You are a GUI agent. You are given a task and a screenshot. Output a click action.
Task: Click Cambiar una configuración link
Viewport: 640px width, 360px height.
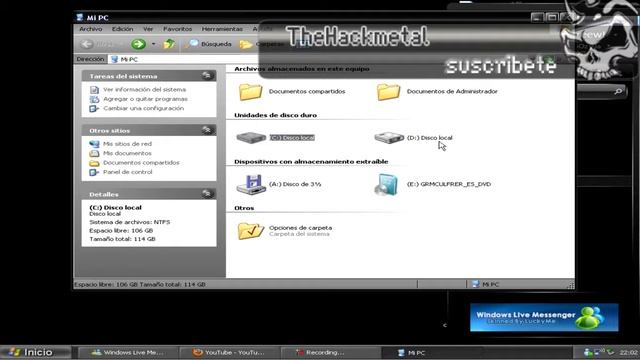click(x=143, y=108)
